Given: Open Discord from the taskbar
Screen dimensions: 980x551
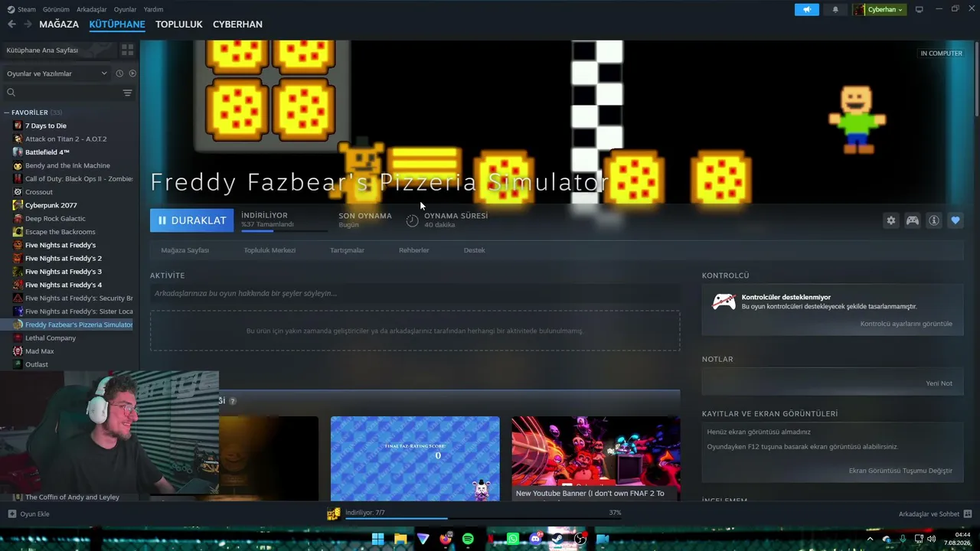Looking at the screenshot, I should pos(535,539).
